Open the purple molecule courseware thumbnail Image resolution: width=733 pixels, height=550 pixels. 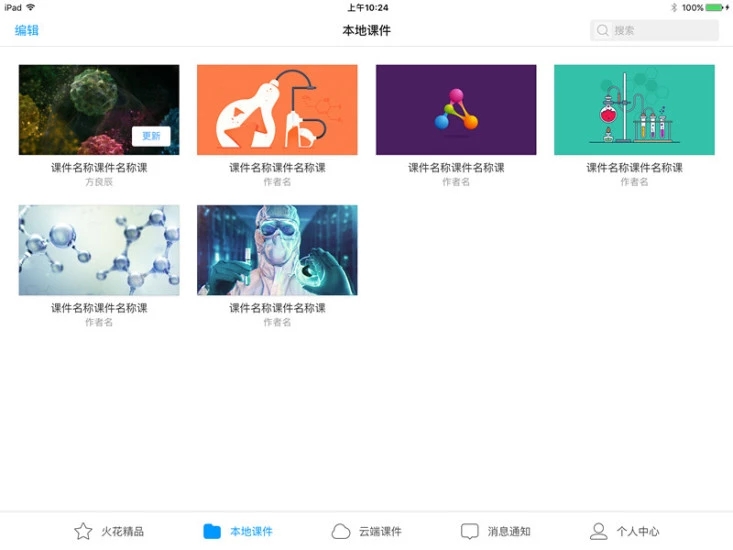(456, 110)
